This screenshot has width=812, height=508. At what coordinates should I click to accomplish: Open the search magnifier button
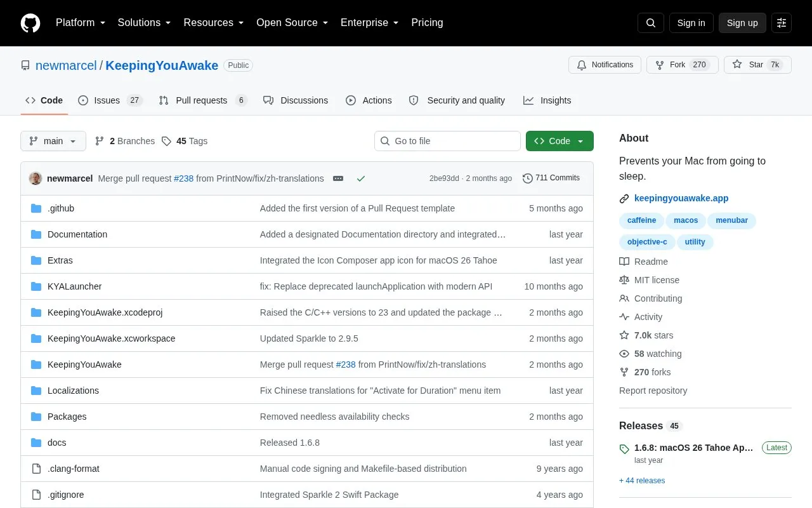[x=651, y=23]
